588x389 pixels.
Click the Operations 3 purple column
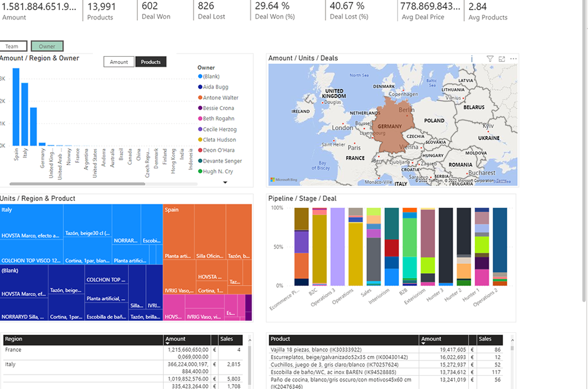(338, 247)
